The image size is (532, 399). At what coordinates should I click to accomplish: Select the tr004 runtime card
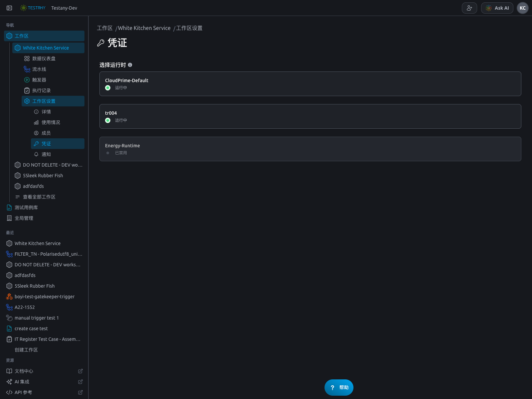tap(310, 116)
